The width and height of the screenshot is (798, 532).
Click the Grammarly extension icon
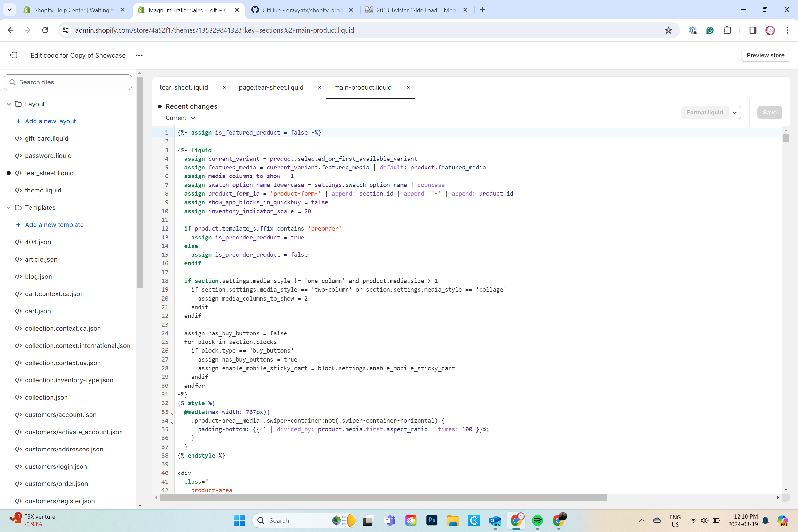709,30
